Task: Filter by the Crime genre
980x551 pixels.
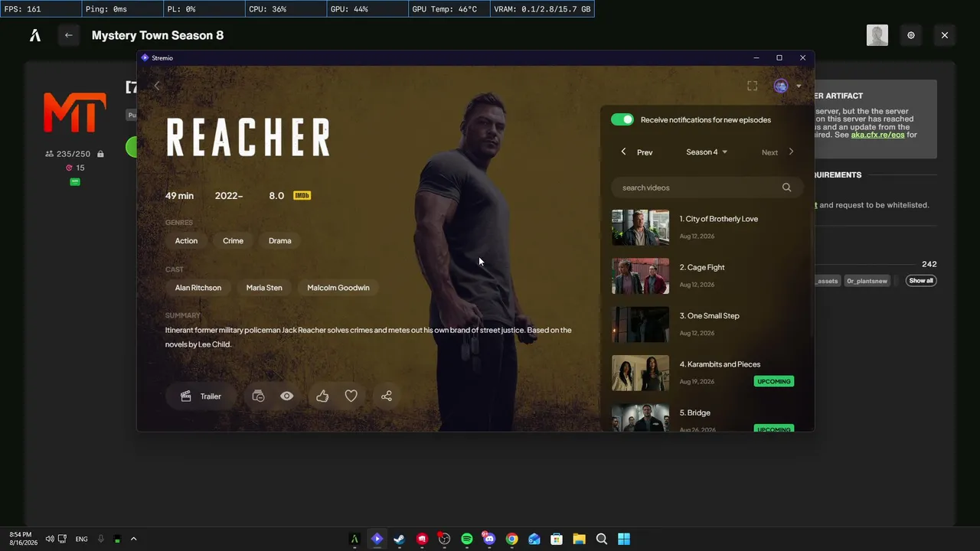Action: [233, 240]
